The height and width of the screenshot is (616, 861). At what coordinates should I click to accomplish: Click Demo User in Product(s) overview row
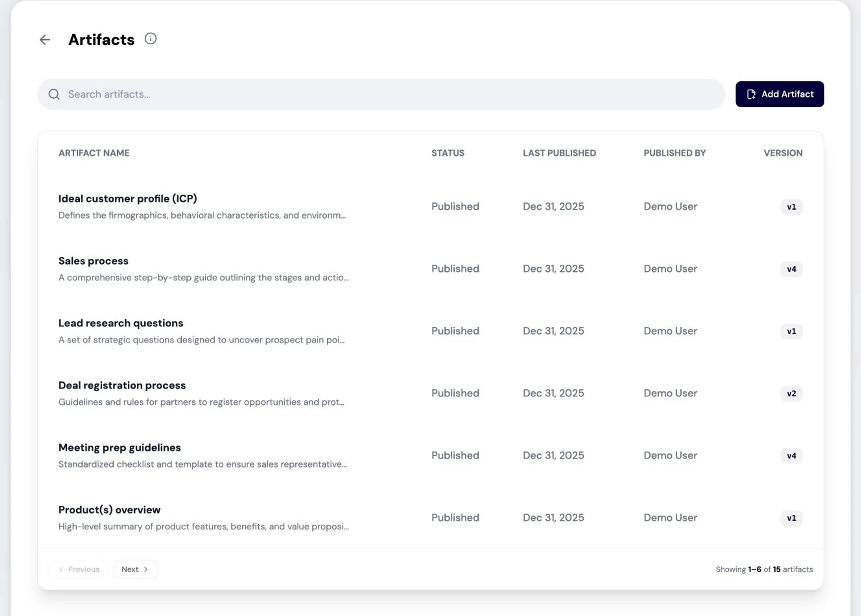pos(670,517)
